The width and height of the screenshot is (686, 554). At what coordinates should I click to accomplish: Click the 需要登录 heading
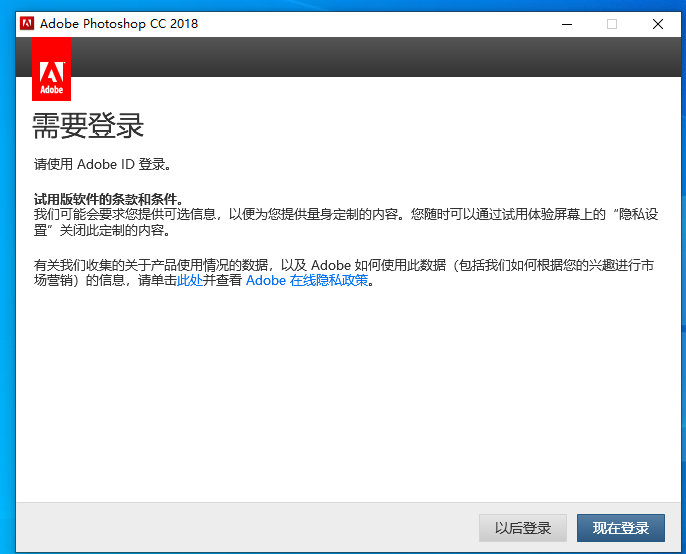pos(88,126)
